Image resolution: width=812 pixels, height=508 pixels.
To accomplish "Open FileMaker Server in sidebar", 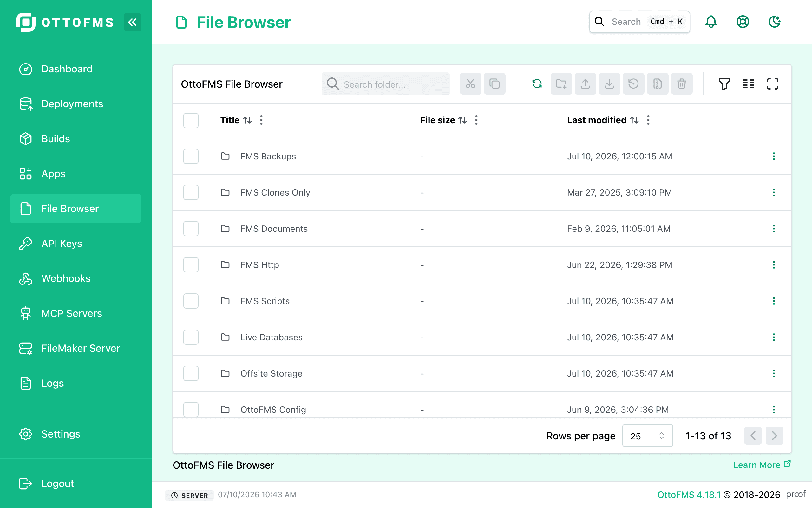I will (x=76, y=348).
